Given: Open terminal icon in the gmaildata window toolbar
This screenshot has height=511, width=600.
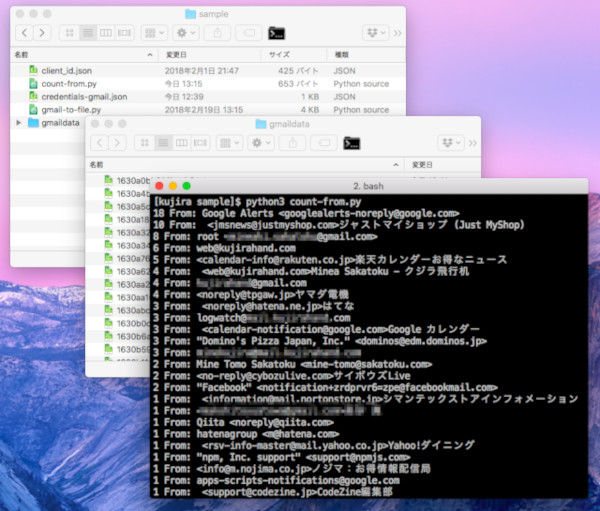Looking at the screenshot, I should pyautogui.click(x=351, y=143).
